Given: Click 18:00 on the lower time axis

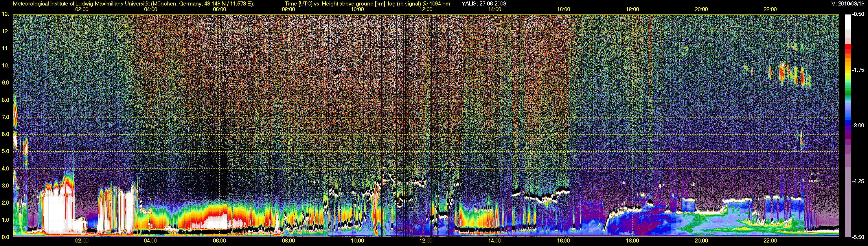Looking at the screenshot, I should tap(632, 241).
